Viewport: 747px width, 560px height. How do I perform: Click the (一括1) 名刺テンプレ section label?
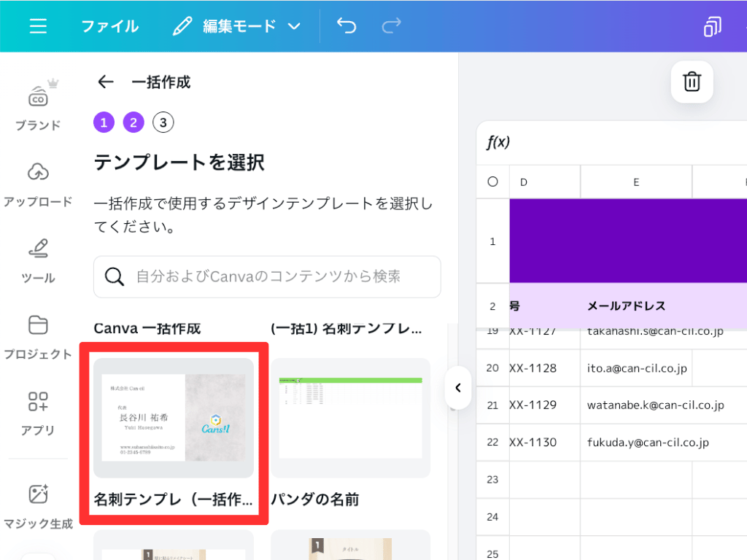347,329
